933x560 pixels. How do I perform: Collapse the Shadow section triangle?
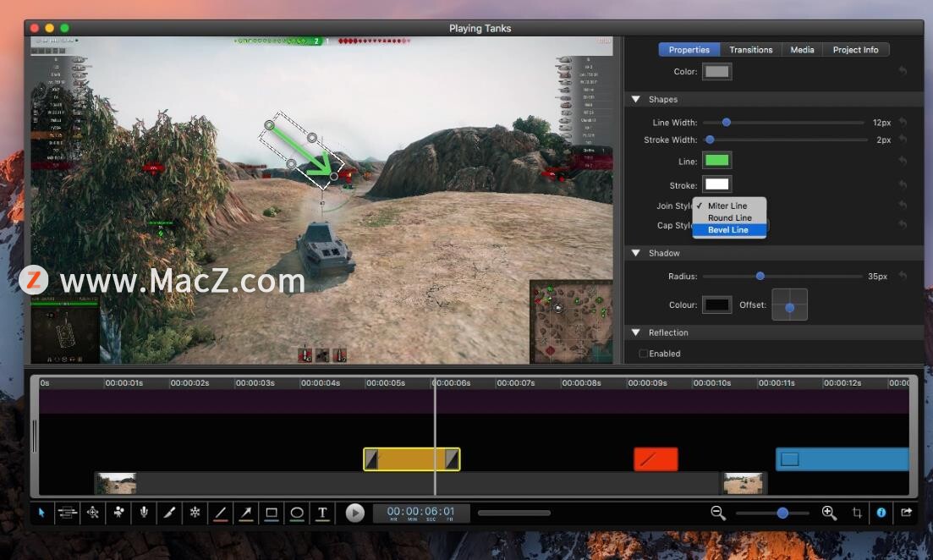click(635, 253)
